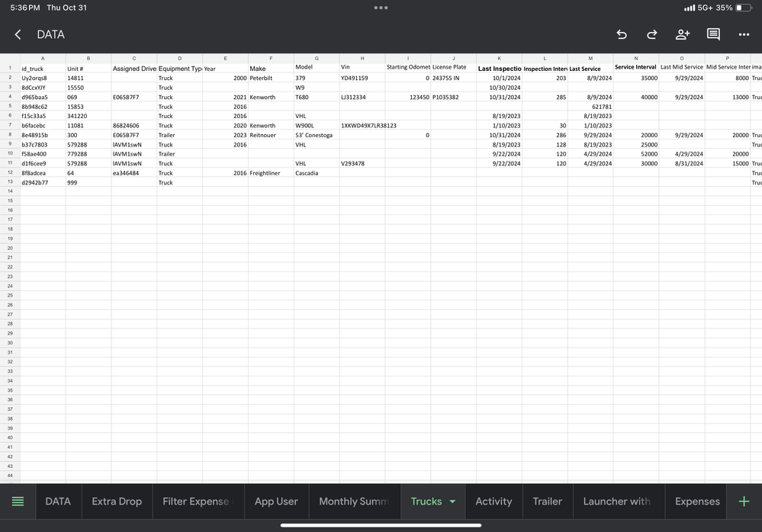The image size is (762, 532).
Task: Select cell 53' Conestoga
Action: 317,135
